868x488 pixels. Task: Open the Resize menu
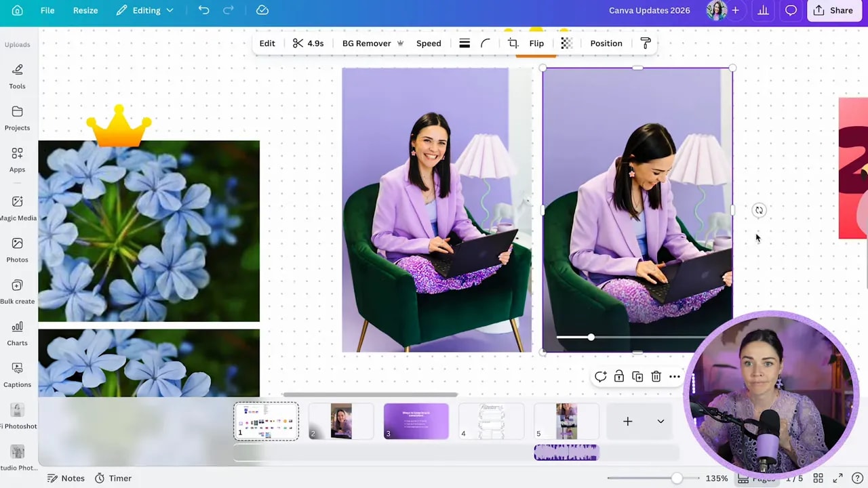[x=85, y=10]
